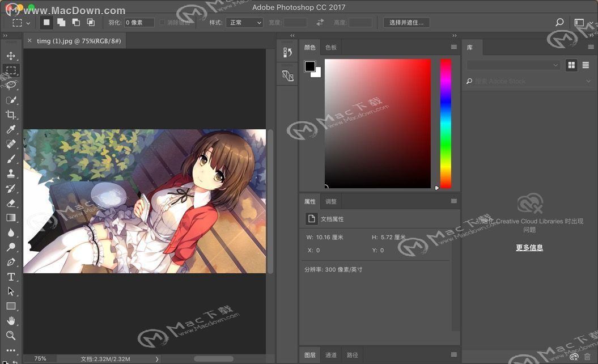Click the 选择并遮住... button
598x364 pixels.
pos(406,23)
